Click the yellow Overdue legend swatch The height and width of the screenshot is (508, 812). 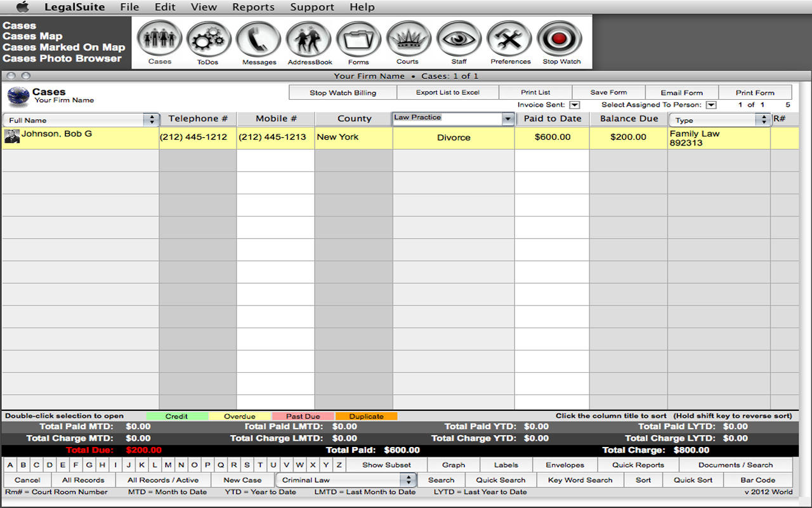(x=240, y=417)
